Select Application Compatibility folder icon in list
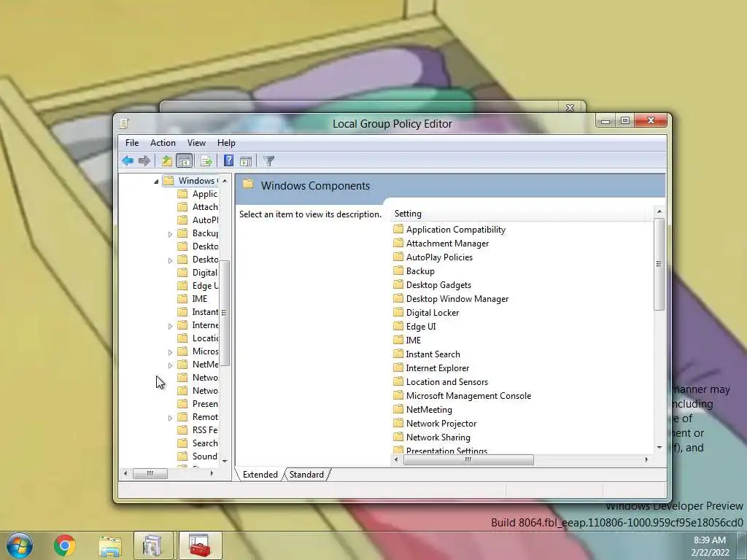The width and height of the screenshot is (747, 560). tap(398, 230)
